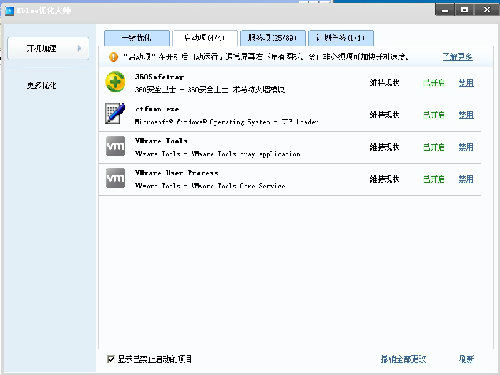This screenshot has height=375, width=500.
Task: Click the VMware Tools entry name
Action: coord(161,141)
